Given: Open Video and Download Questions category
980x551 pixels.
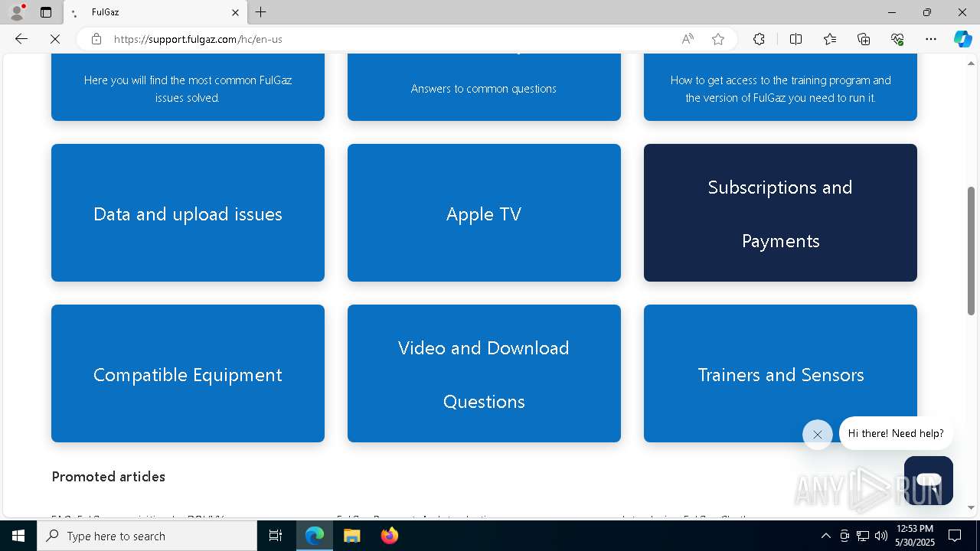Looking at the screenshot, I should coord(484,373).
